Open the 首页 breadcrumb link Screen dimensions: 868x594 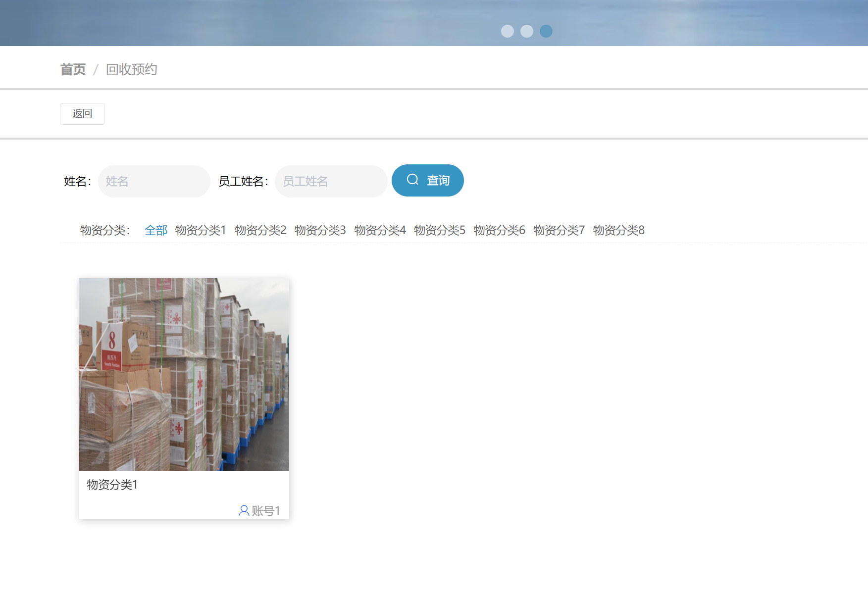(x=73, y=69)
